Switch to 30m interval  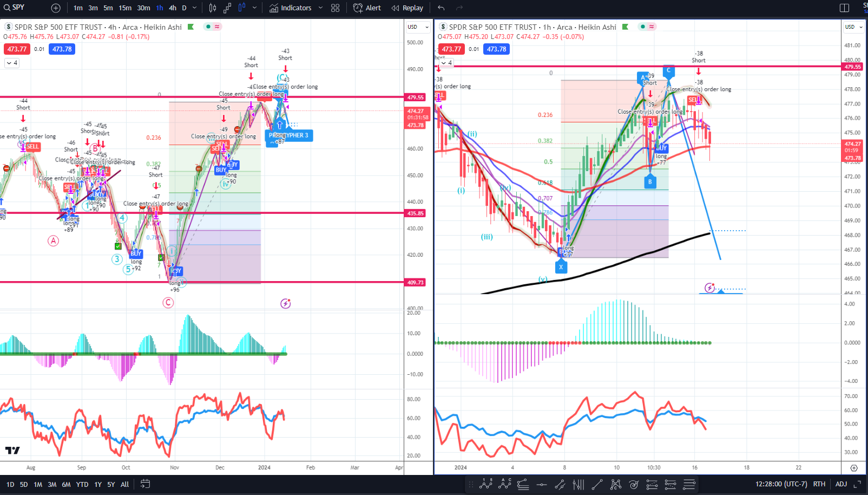tap(143, 8)
